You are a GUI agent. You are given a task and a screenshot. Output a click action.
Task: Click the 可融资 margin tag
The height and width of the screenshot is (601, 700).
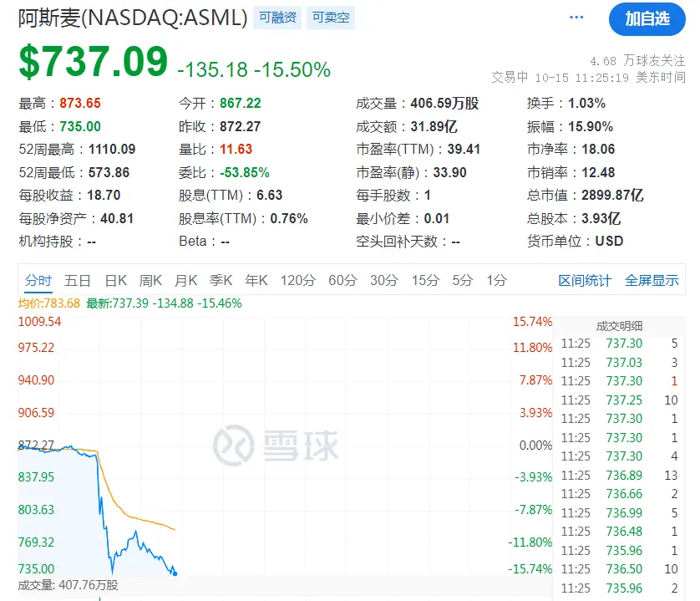(277, 18)
